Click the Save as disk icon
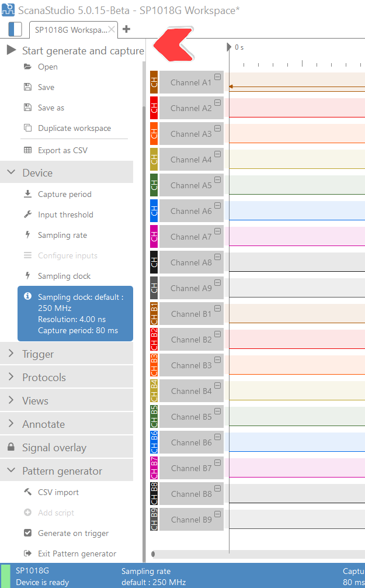The width and height of the screenshot is (365, 588). [27, 108]
